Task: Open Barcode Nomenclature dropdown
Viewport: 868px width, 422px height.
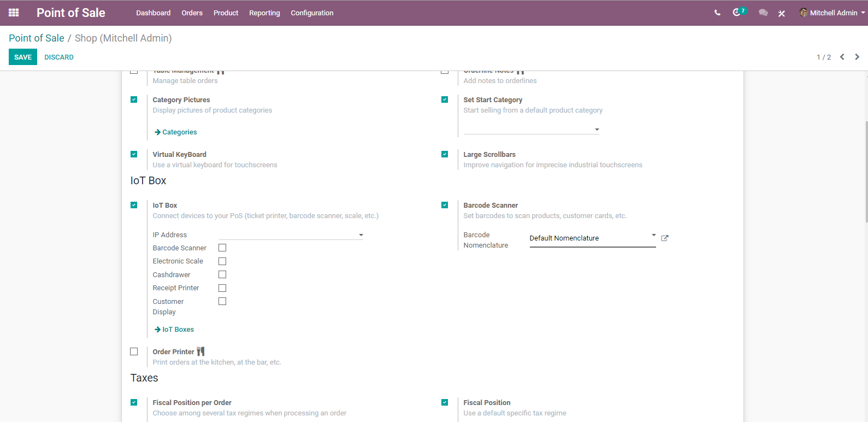Action: pyautogui.click(x=593, y=238)
